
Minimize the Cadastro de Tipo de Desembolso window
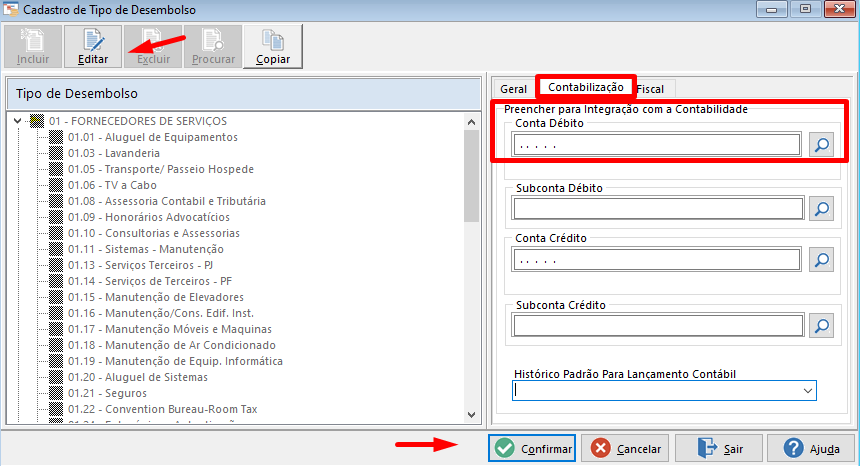tap(771, 9)
